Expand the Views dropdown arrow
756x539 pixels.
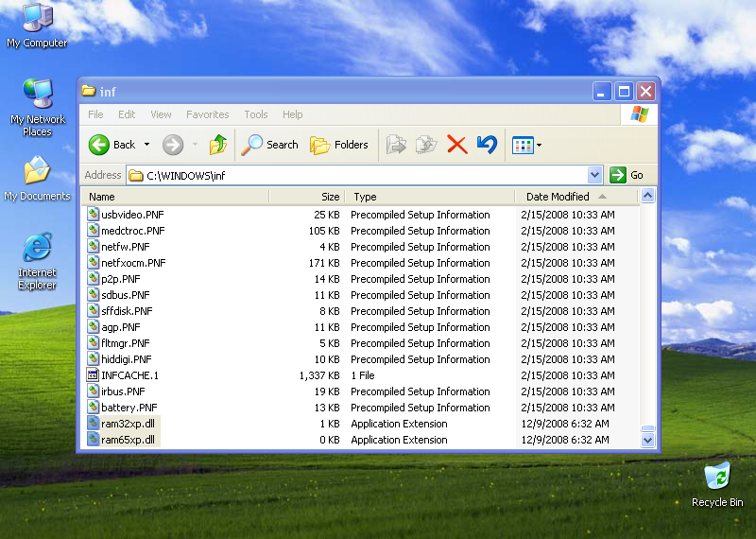(539, 145)
